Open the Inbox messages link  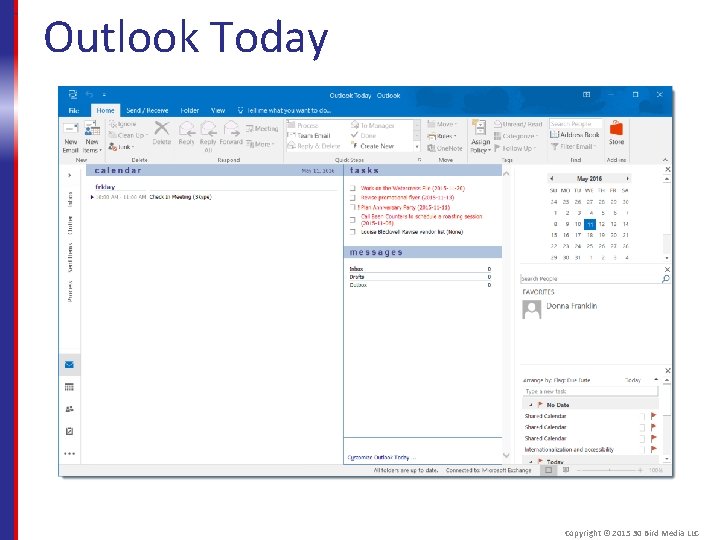pos(356,269)
